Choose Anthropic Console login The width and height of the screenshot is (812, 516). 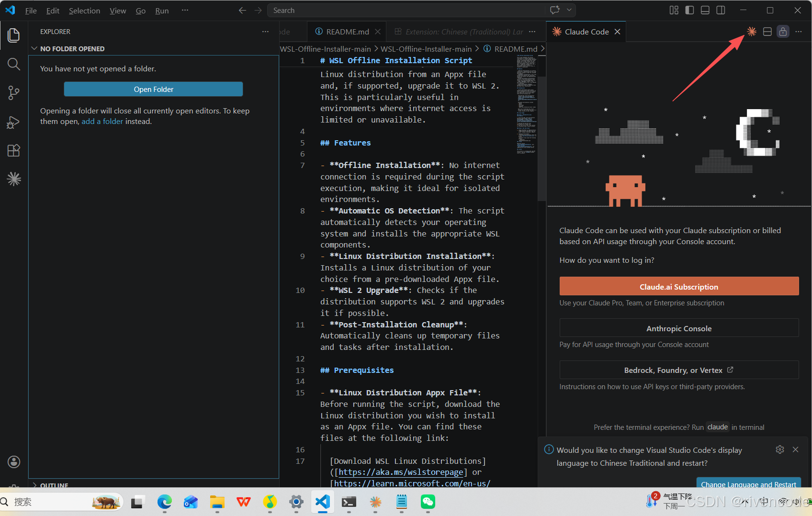(679, 328)
